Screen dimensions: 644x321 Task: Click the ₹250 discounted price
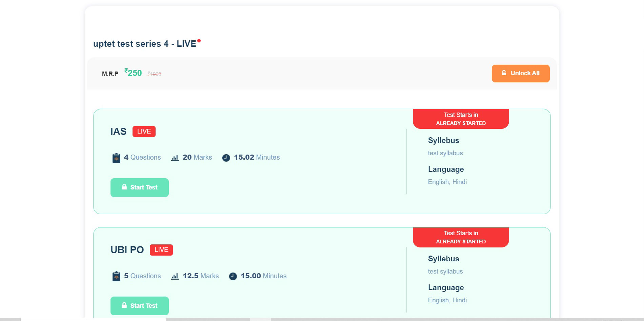point(133,73)
